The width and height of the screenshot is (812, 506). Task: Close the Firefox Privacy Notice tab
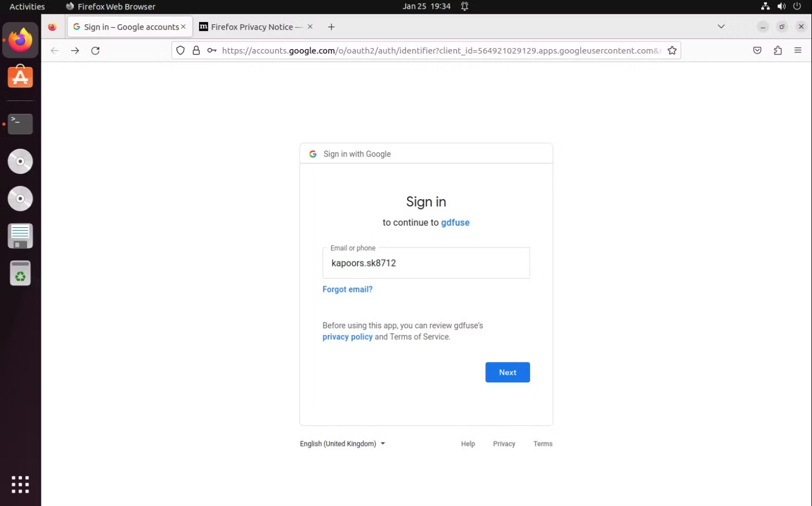[310, 27]
